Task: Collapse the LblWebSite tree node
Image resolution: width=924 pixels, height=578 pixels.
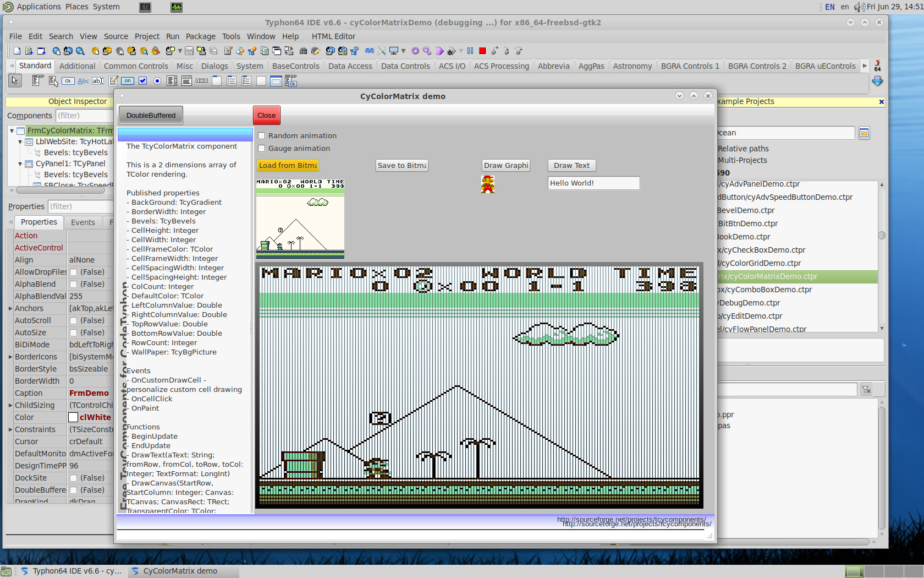Action: coord(20,141)
